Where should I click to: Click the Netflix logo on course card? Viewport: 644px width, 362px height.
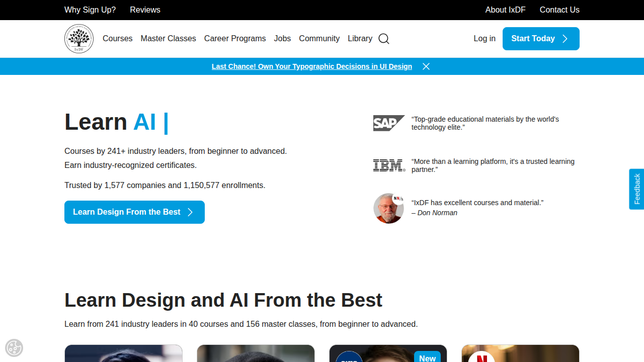tap(481, 356)
